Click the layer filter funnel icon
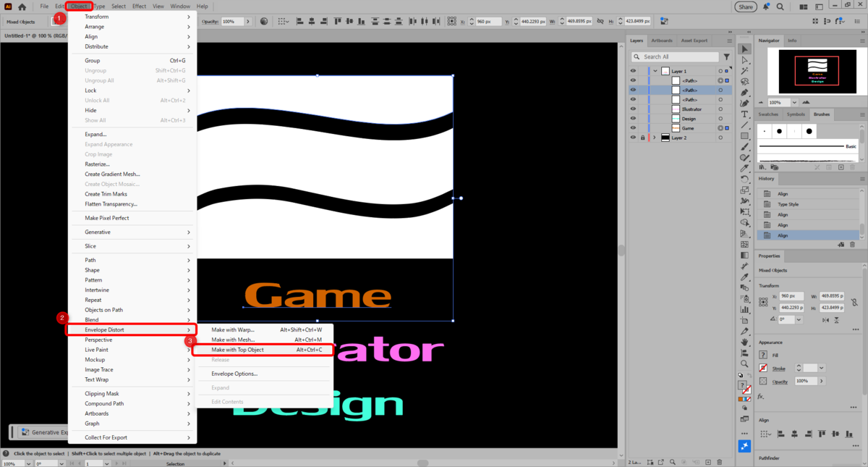Screen dimensions: 868x467 [x=727, y=56]
